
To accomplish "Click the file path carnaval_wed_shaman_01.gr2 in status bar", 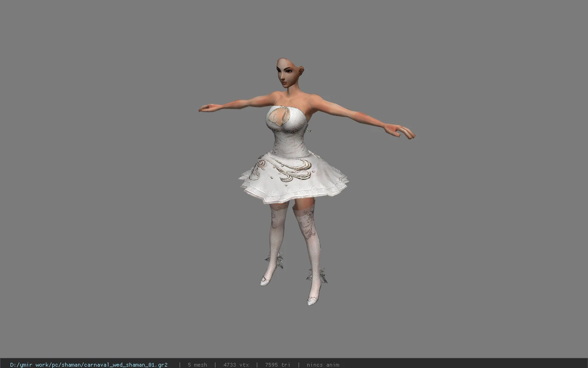I will click(x=89, y=365).
